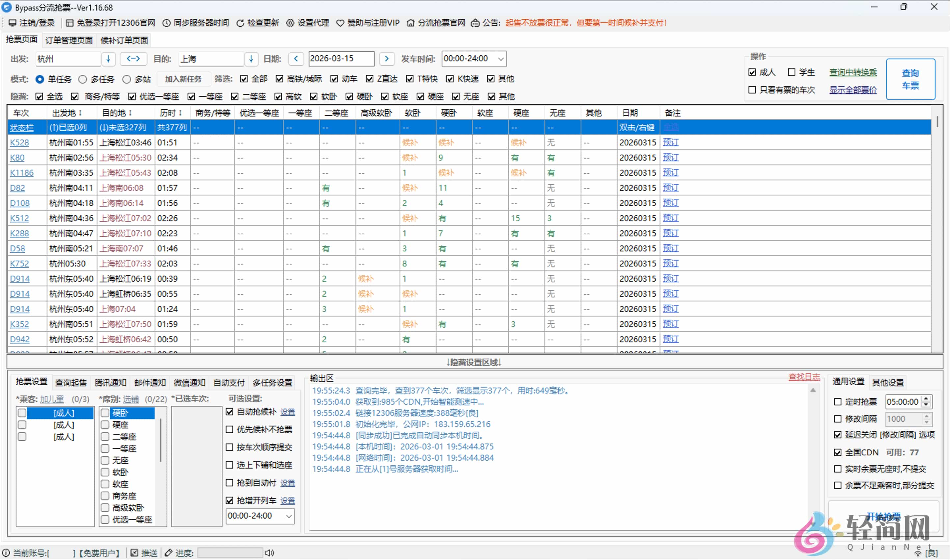Click the speaker icon in the status bar
The width and height of the screenshot is (950, 560).
coord(269,553)
